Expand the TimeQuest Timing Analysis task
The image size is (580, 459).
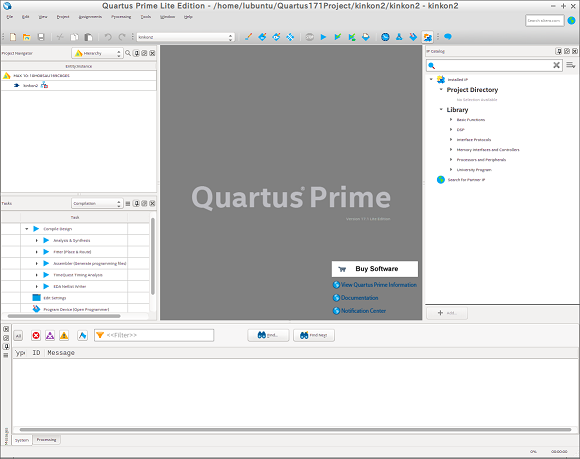coord(37,275)
